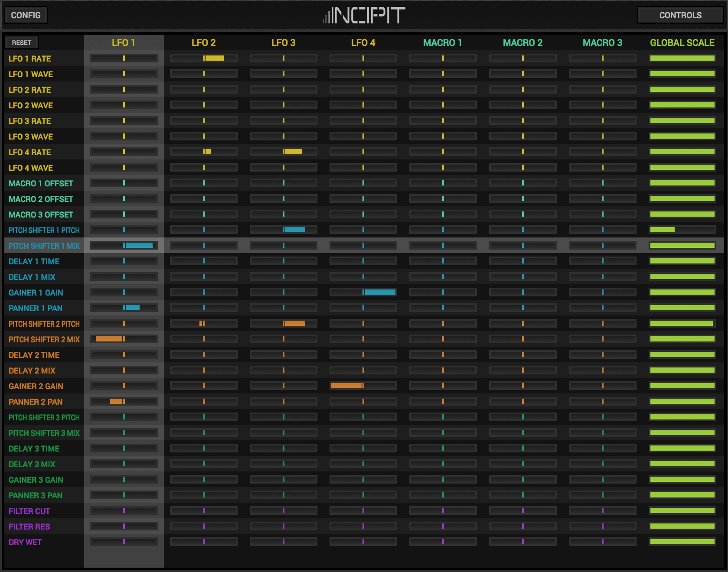Screen dimensions: 728x572
Task: Open the CONFIG panel
Action: pyautogui.click(x=26, y=15)
